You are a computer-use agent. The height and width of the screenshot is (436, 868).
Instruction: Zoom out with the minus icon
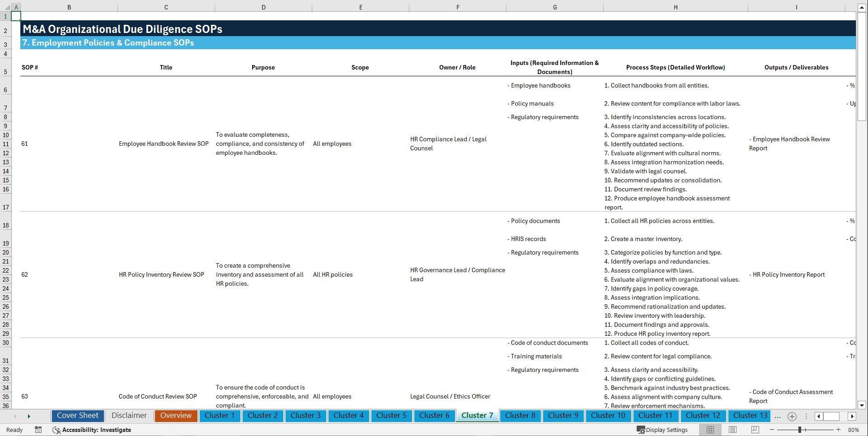click(x=772, y=430)
